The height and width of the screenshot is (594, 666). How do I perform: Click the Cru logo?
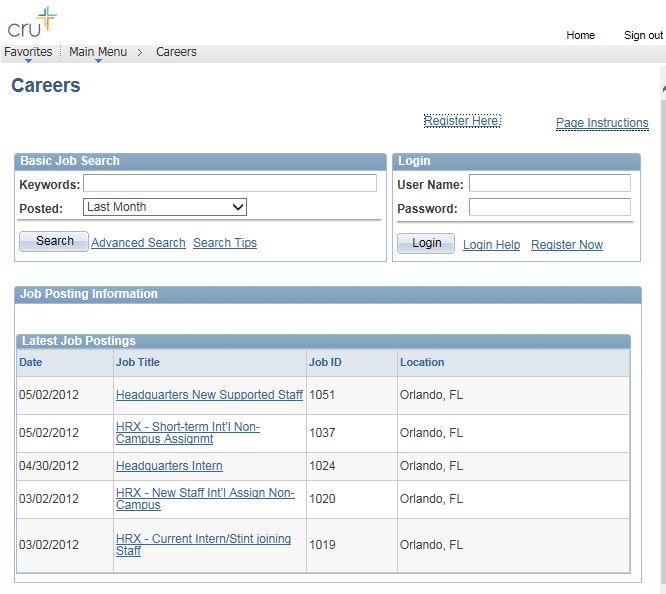32,23
